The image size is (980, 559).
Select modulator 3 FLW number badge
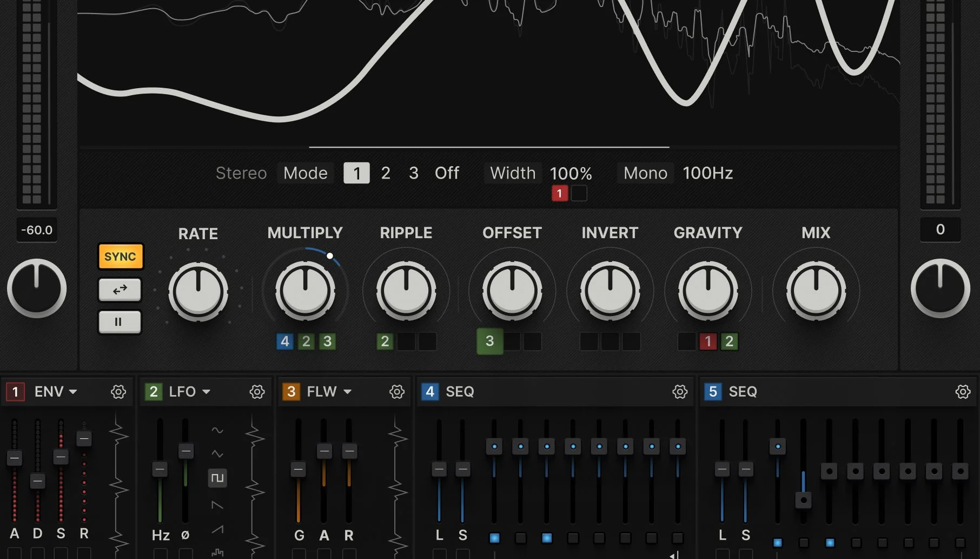coord(291,392)
